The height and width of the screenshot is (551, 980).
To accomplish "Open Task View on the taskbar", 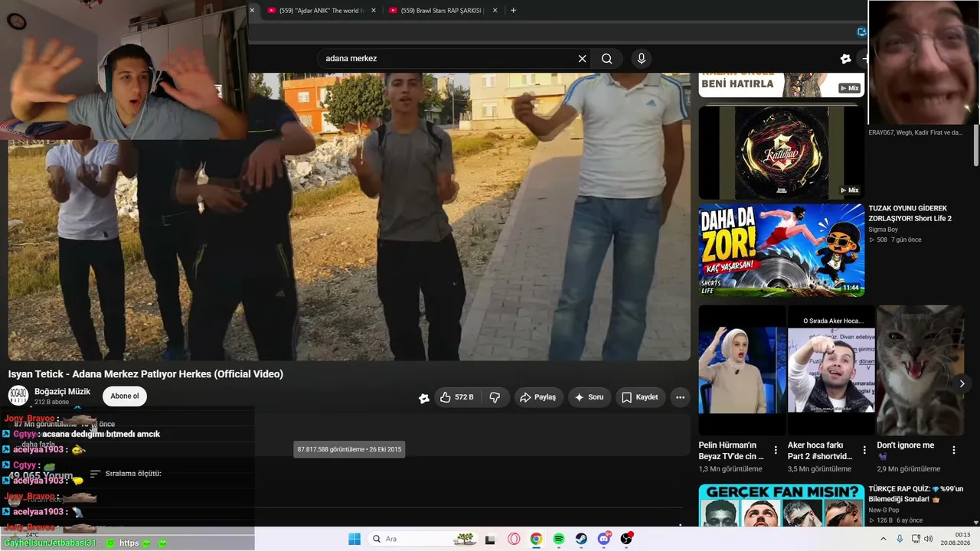I will point(491,539).
